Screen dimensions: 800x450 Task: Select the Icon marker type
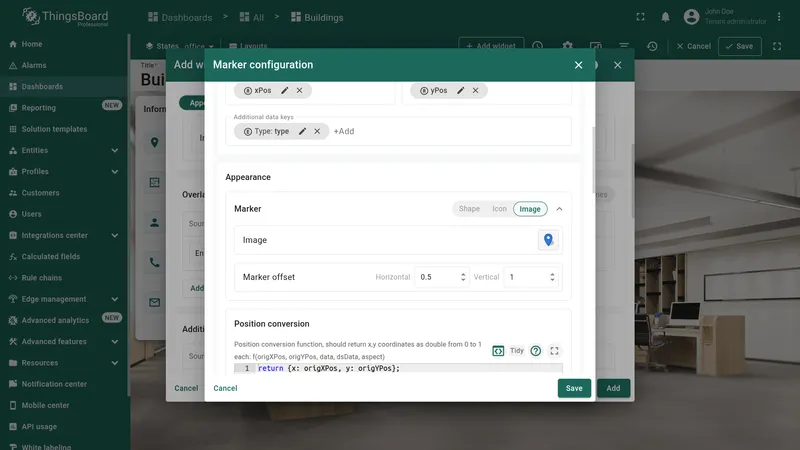pos(499,209)
